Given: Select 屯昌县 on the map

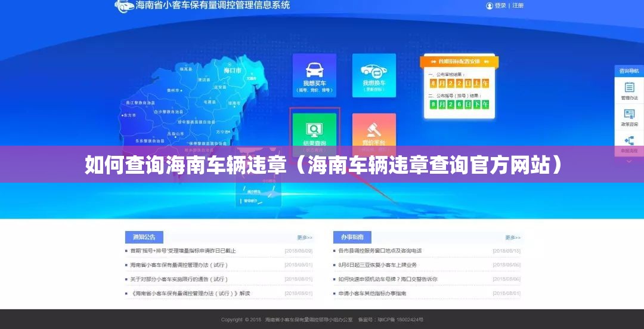Looking at the screenshot, I should point(209,101).
